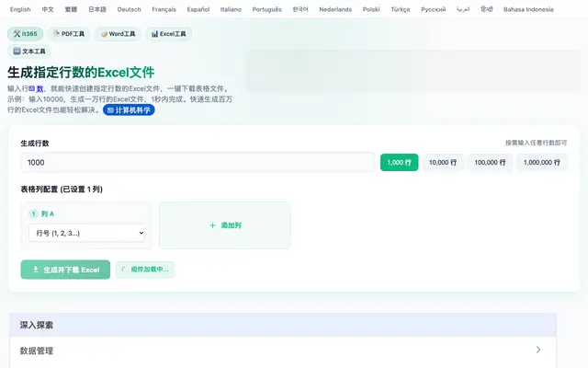The width and height of the screenshot is (588, 368).
Task: Click the 深入探索 section header
Action: (x=283, y=325)
